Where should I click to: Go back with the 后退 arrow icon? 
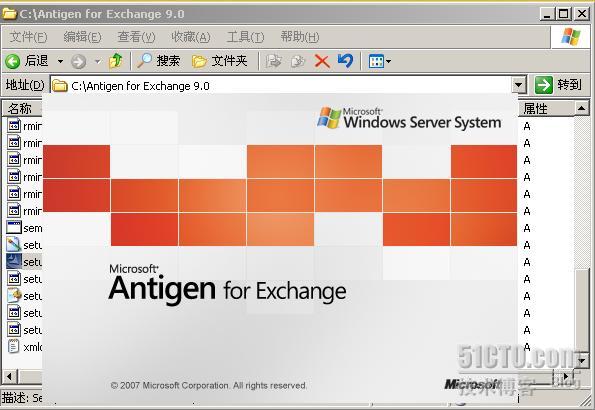[x=12, y=61]
